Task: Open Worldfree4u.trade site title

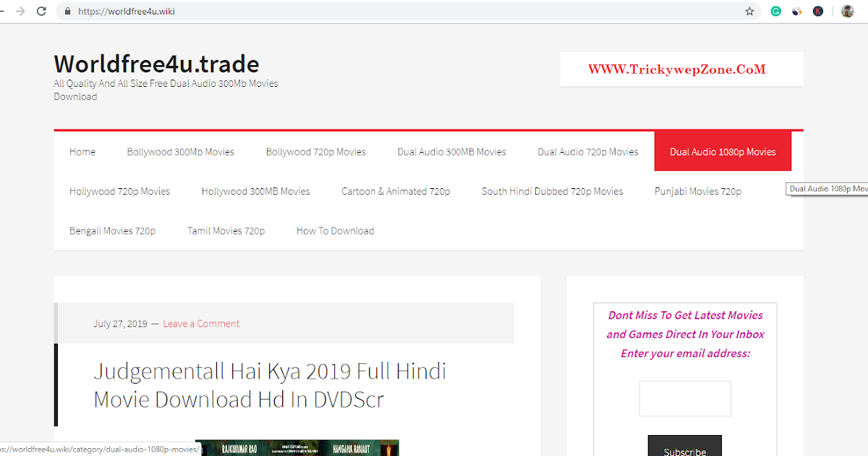Action: click(156, 63)
